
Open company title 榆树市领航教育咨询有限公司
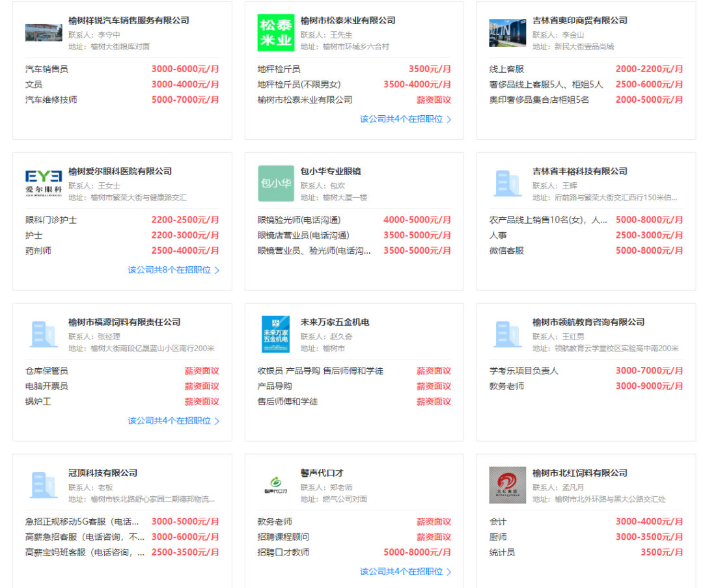(x=588, y=322)
